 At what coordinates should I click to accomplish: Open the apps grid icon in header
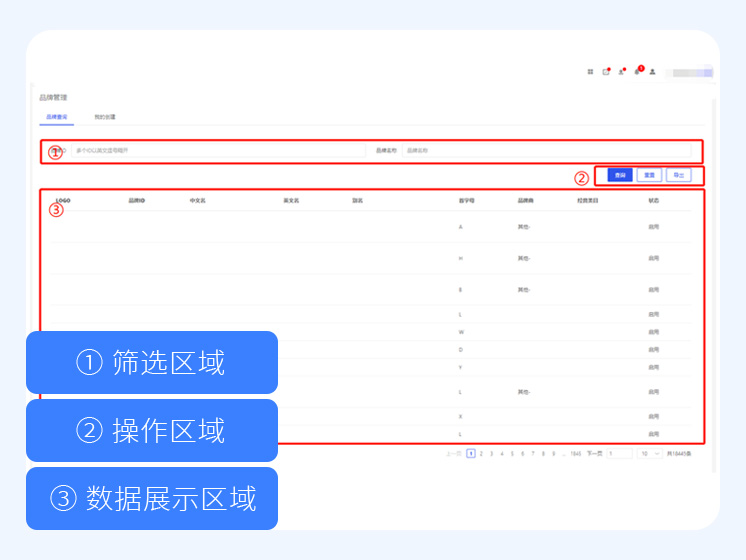tap(590, 72)
